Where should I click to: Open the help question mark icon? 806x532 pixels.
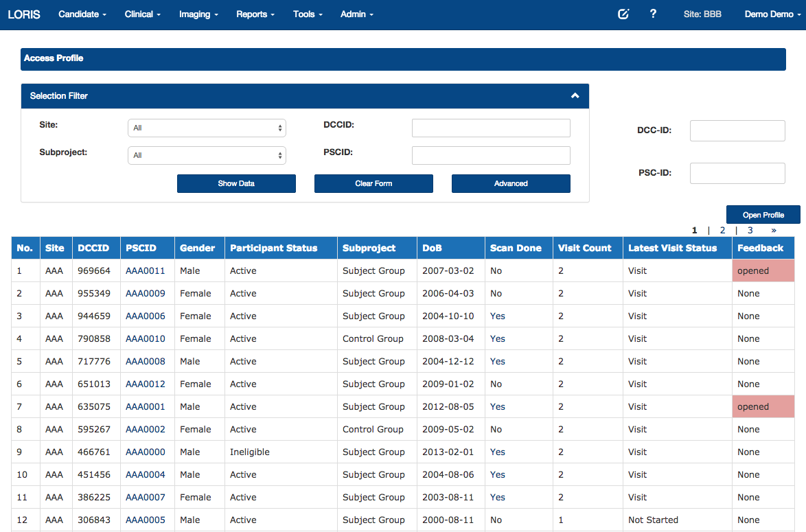(653, 14)
